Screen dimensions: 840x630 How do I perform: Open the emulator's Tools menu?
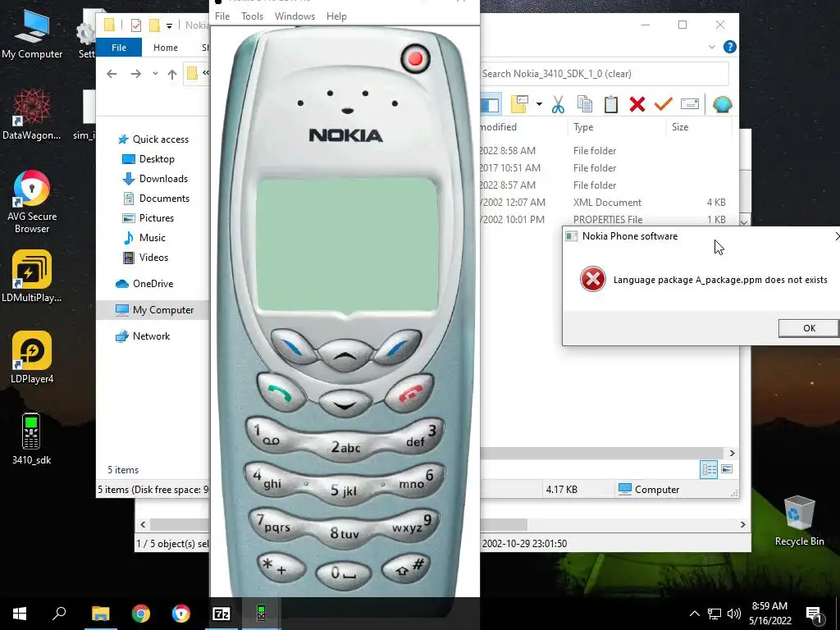252,16
